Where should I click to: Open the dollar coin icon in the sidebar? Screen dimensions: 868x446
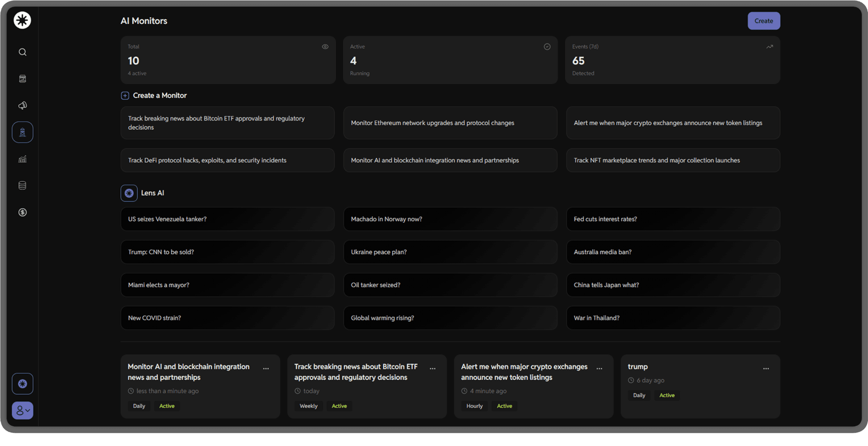(22, 212)
